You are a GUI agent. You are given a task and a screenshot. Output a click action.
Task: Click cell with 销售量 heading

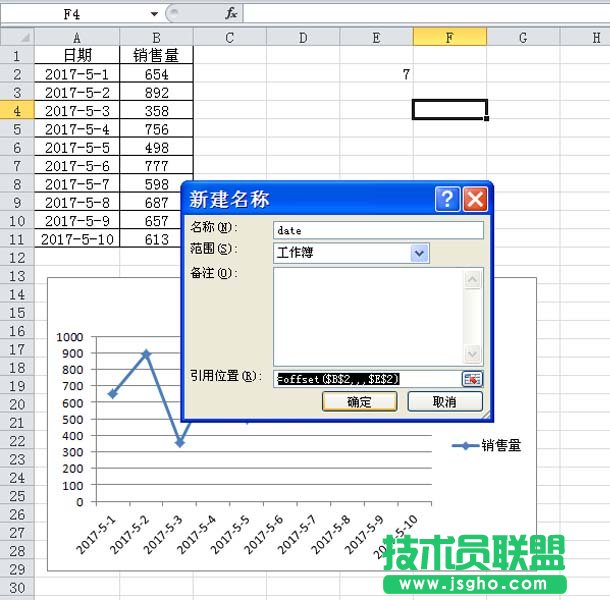click(x=156, y=56)
